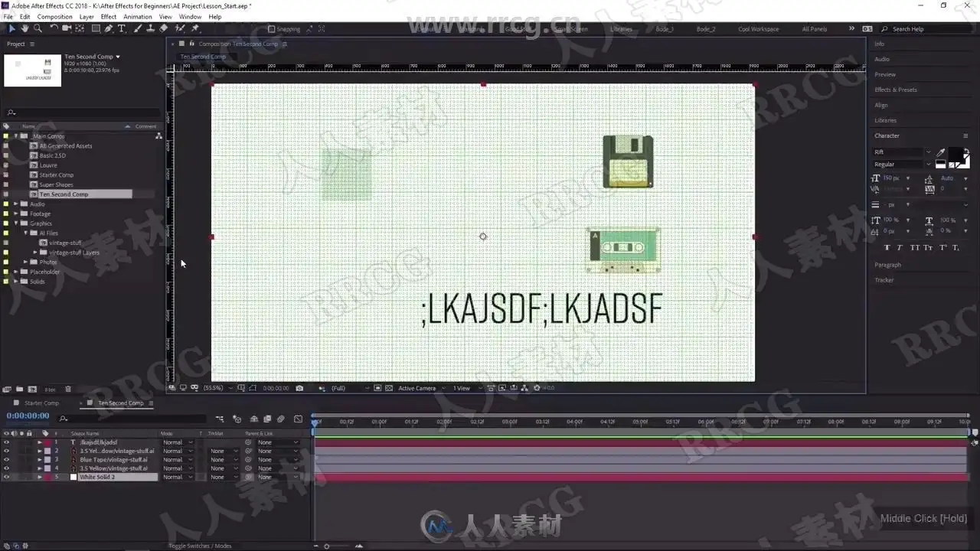Select the Clone Stamp tool
The height and width of the screenshot is (551, 980).
click(x=151, y=28)
